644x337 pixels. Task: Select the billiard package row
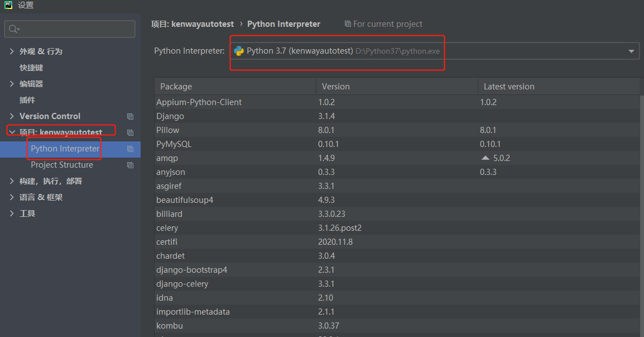[x=397, y=214]
